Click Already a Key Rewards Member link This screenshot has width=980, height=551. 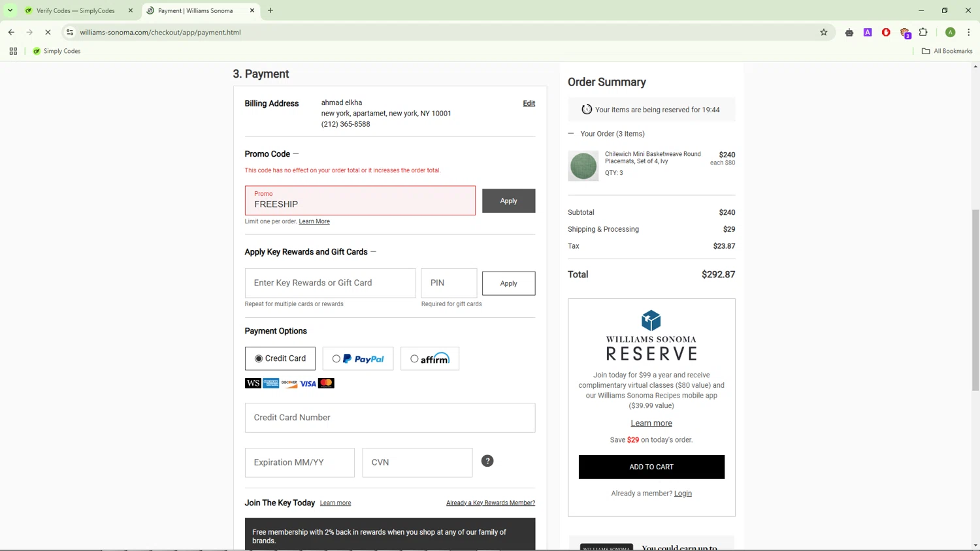pyautogui.click(x=491, y=503)
